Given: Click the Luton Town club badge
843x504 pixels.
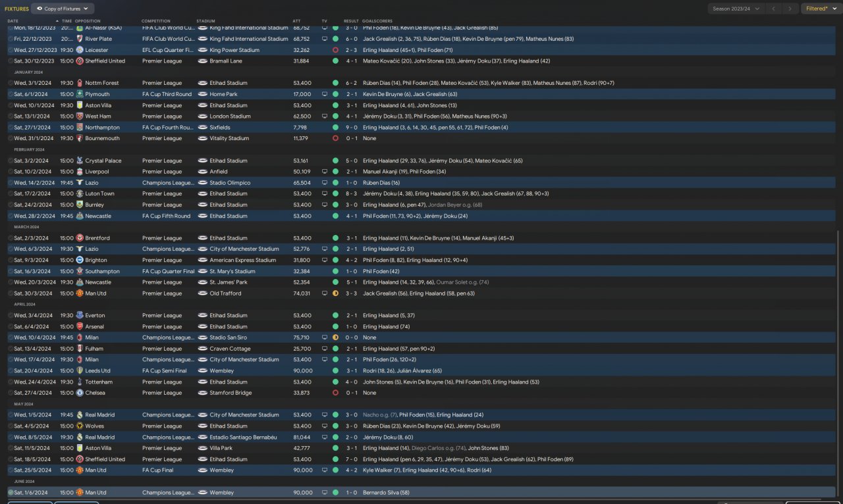Looking at the screenshot, I should pyautogui.click(x=80, y=193).
